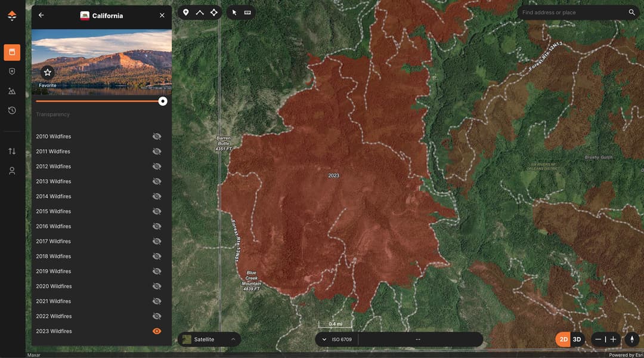The height and width of the screenshot is (358, 644).
Task: Click the 2023 fire label on map
Action: (x=333, y=175)
